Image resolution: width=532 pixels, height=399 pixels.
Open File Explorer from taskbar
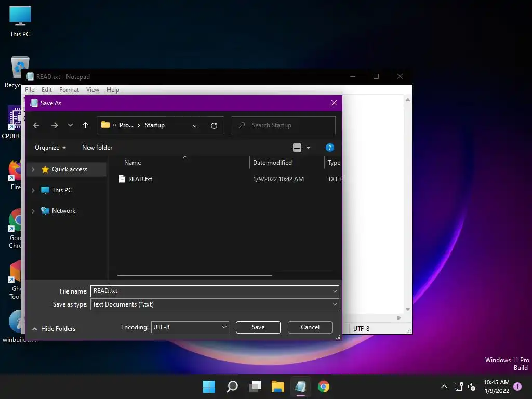click(278, 387)
